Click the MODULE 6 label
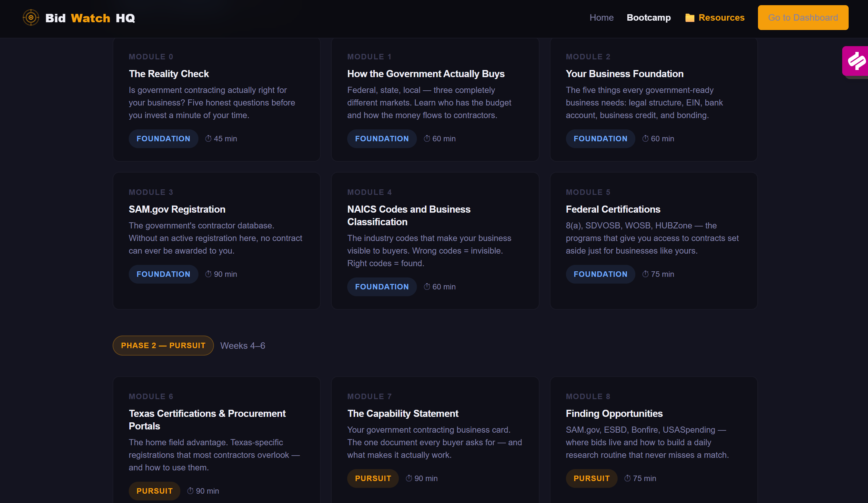Screen dimensions: 868x503 pyautogui.click(x=151, y=397)
